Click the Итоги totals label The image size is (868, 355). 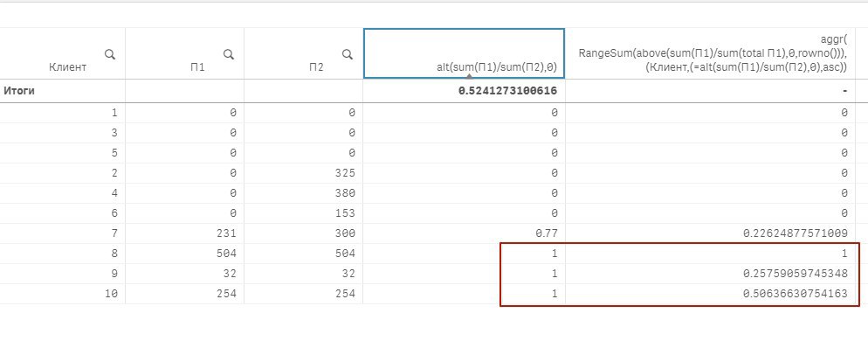coord(19,90)
